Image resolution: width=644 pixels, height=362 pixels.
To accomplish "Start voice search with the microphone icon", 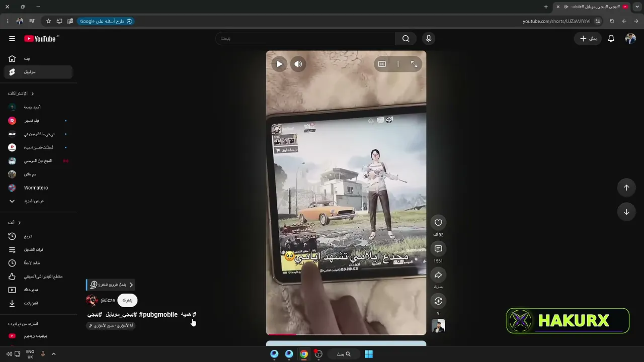I will click(429, 39).
